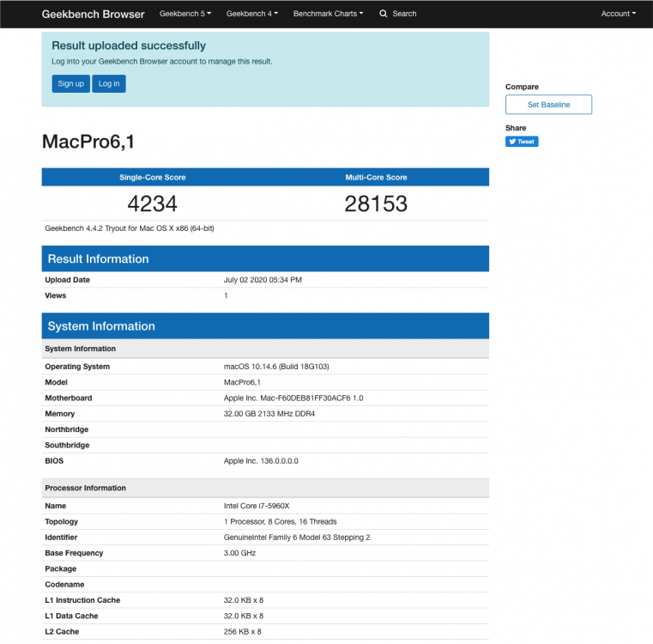Click the Share sidebar label
Screen dimensions: 653x644
(x=516, y=128)
